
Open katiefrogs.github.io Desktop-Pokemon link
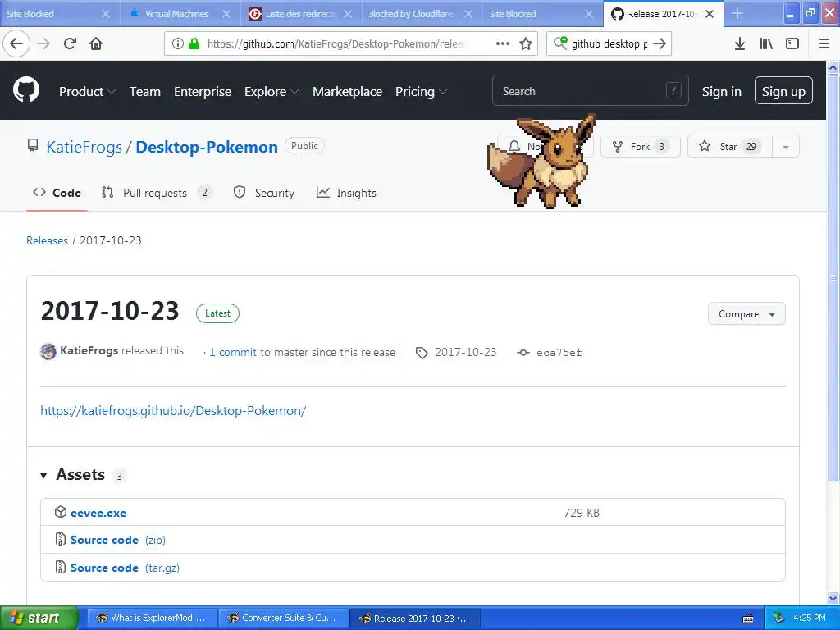tap(173, 411)
